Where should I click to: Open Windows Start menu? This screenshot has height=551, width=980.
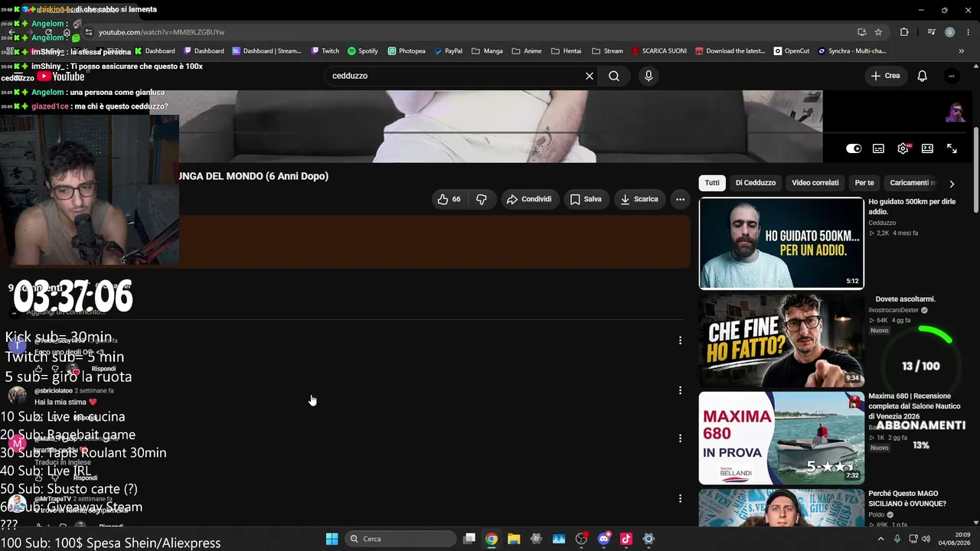[332, 539]
